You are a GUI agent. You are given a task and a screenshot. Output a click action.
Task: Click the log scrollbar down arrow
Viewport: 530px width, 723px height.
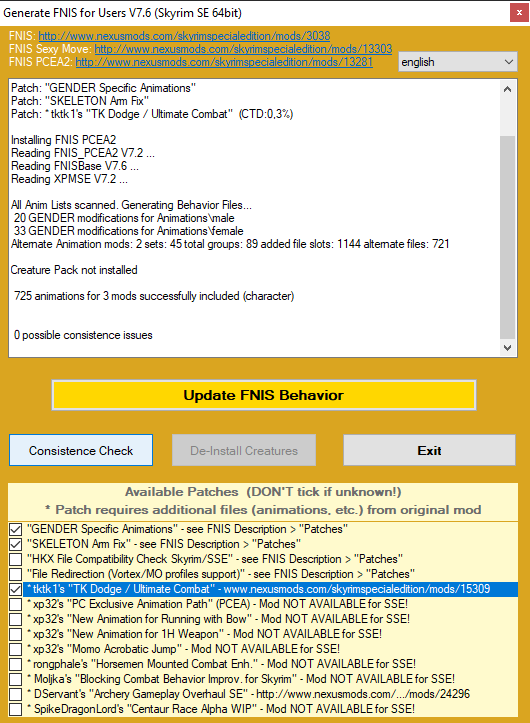[507, 348]
